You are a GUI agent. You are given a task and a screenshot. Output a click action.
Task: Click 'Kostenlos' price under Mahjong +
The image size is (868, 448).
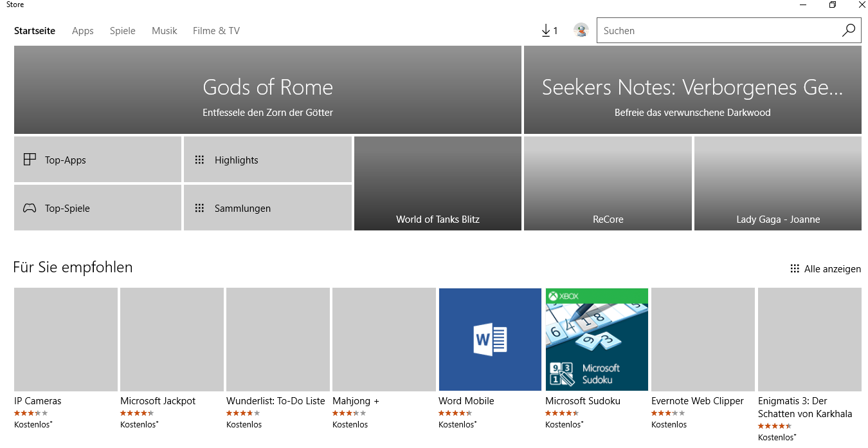350,425
